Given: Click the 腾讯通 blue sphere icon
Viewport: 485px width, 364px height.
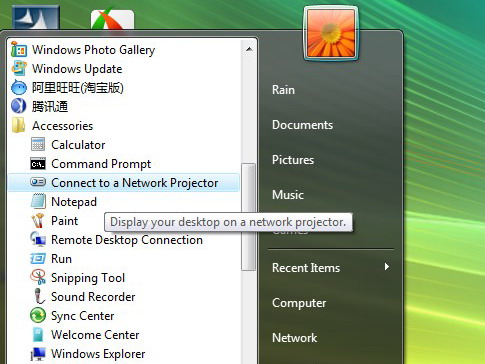Looking at the screenshot, I should click(x=19, y=107).
